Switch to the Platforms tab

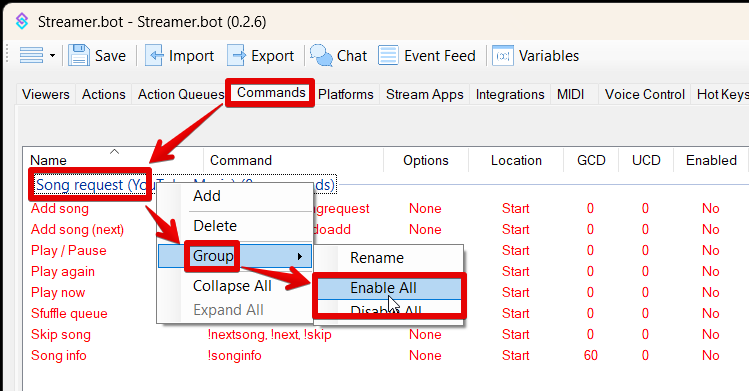[346, 94]
